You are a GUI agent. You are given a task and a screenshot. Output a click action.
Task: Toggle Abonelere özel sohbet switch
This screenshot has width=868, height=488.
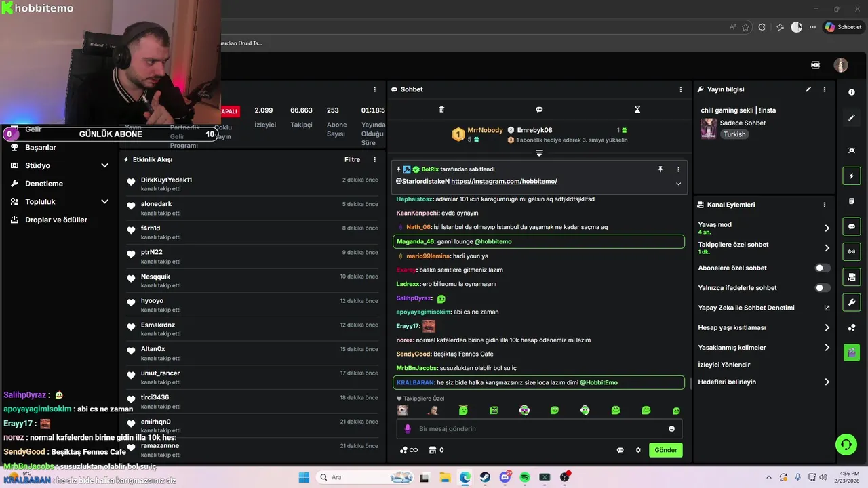pyautogui.click(x=823, y=268)
